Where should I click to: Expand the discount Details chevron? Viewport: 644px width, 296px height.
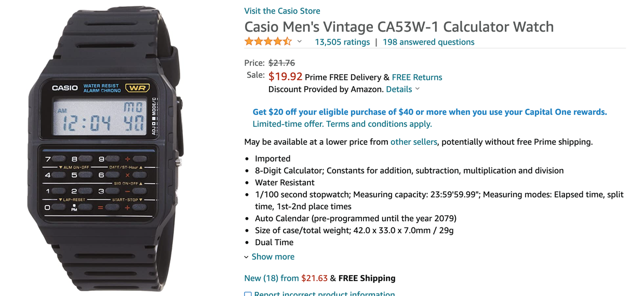point(417,89)
